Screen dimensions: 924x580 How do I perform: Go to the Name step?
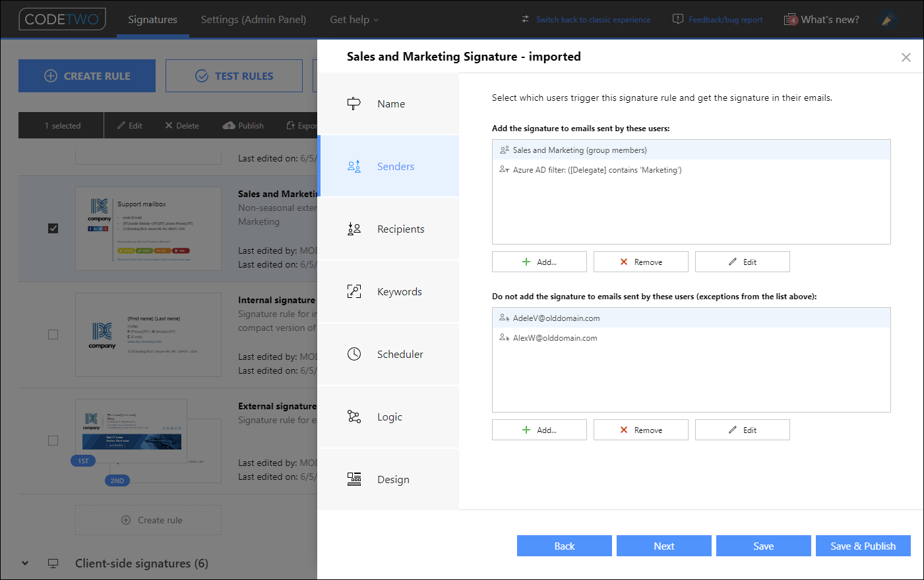click(388, 103)
